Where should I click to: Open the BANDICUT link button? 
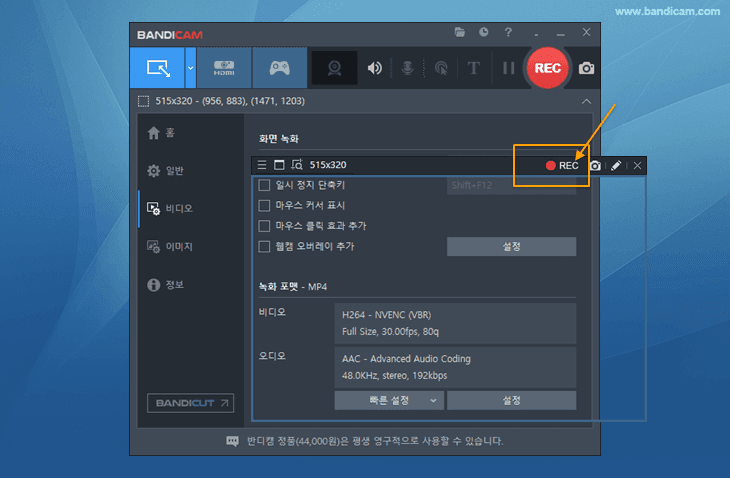click(190, 403)
